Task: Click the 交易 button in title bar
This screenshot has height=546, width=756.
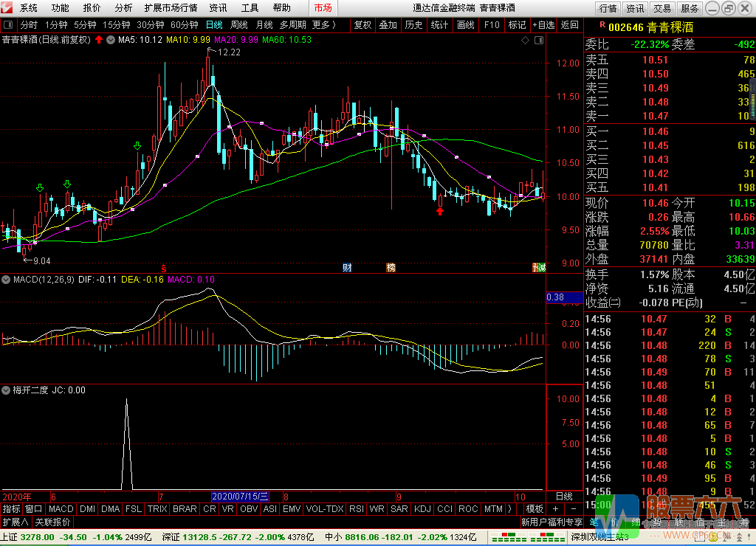Action: (x=662, y=8)
